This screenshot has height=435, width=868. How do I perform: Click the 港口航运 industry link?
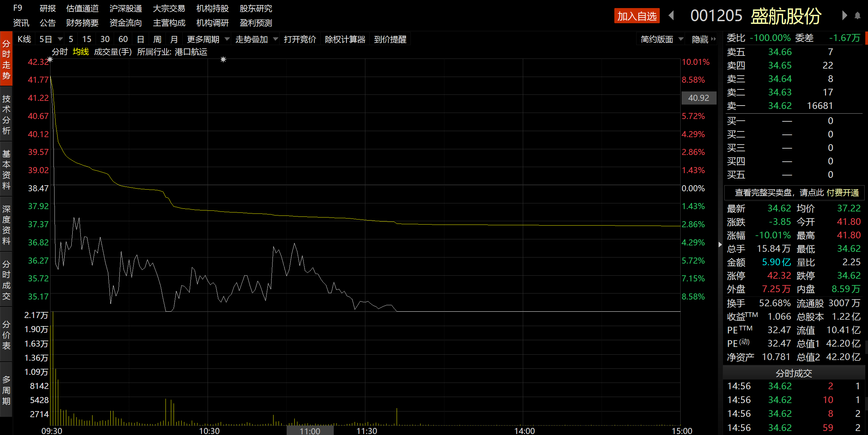point(191,52)
